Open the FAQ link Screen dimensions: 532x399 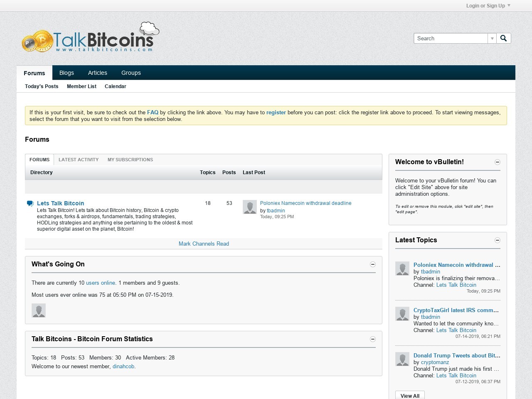153,112
